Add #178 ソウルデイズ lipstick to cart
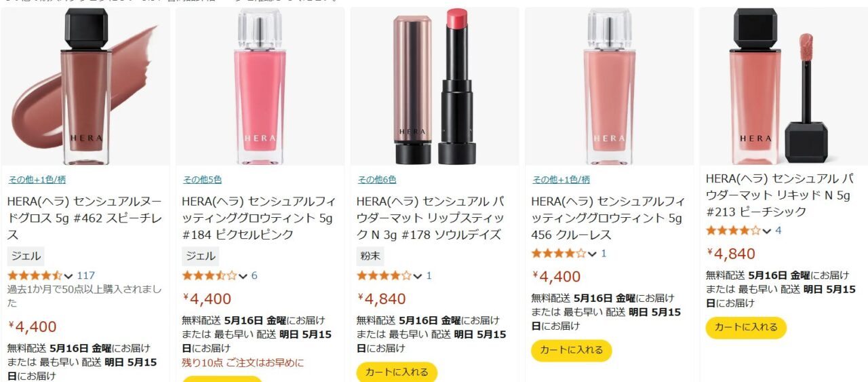The width and height of the screenshot is (868, 382). [x=397, y=372]
